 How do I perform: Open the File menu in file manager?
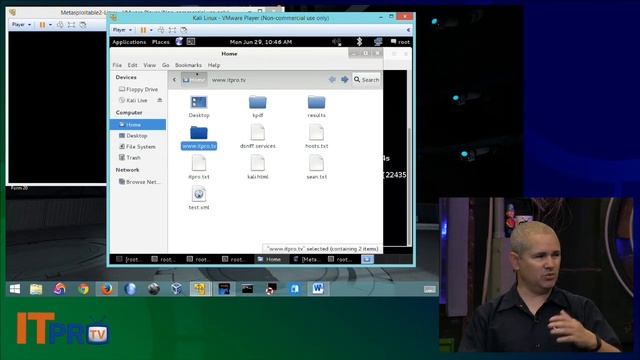coord(117,65)
